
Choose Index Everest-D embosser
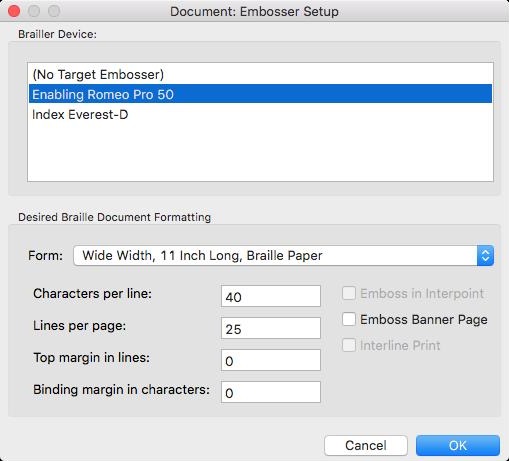[x=260, y=114]
